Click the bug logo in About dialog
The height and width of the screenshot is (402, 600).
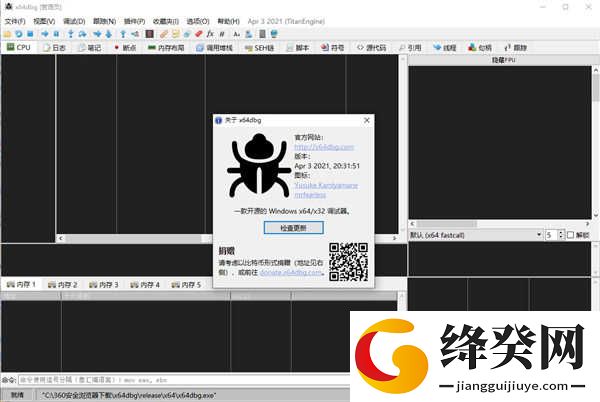click(259, 165)
